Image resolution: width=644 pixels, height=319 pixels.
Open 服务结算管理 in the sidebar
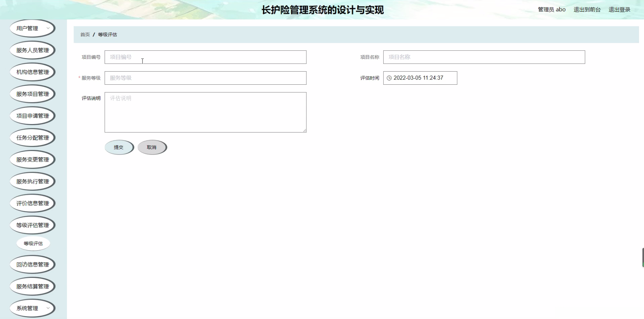32,286
